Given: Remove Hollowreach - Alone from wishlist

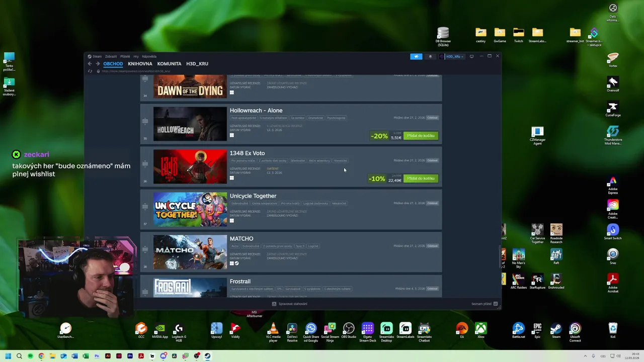Looking at the screenshot, I should point(433,118).
